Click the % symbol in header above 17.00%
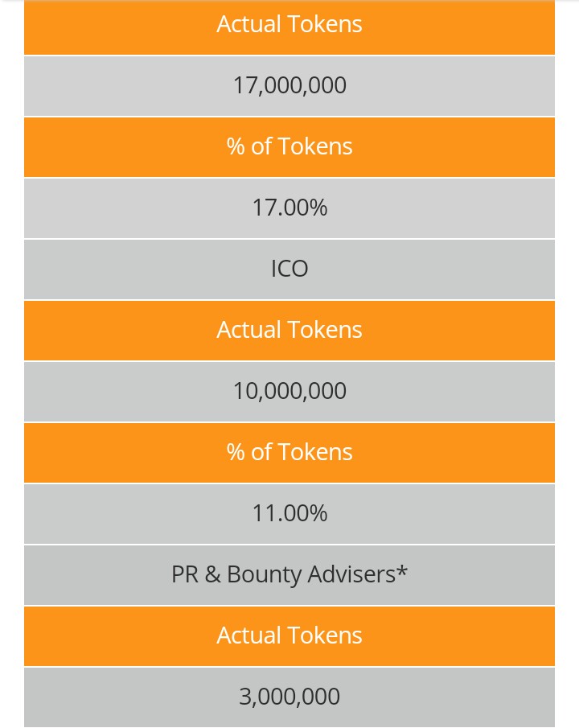Screen dimensions: 579x728 236,146
